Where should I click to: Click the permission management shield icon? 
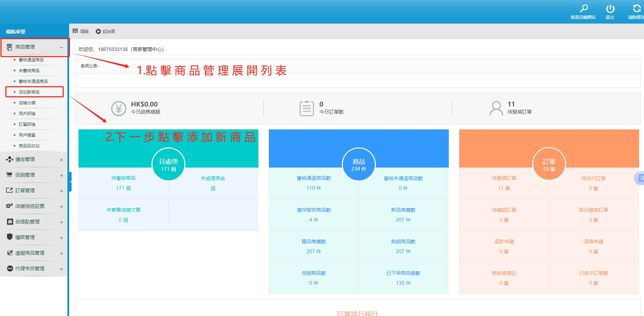tap(10, 237)
